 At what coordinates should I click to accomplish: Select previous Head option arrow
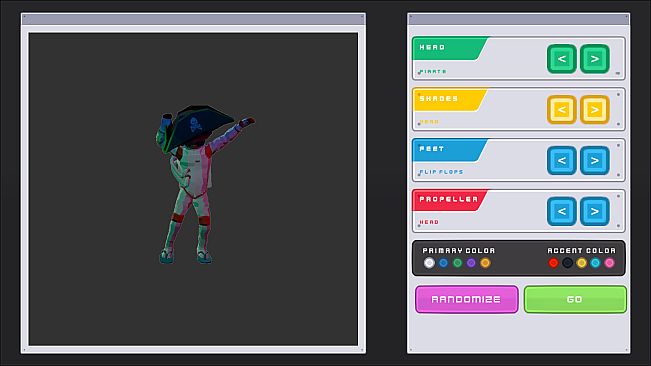(x=561, y=59)
